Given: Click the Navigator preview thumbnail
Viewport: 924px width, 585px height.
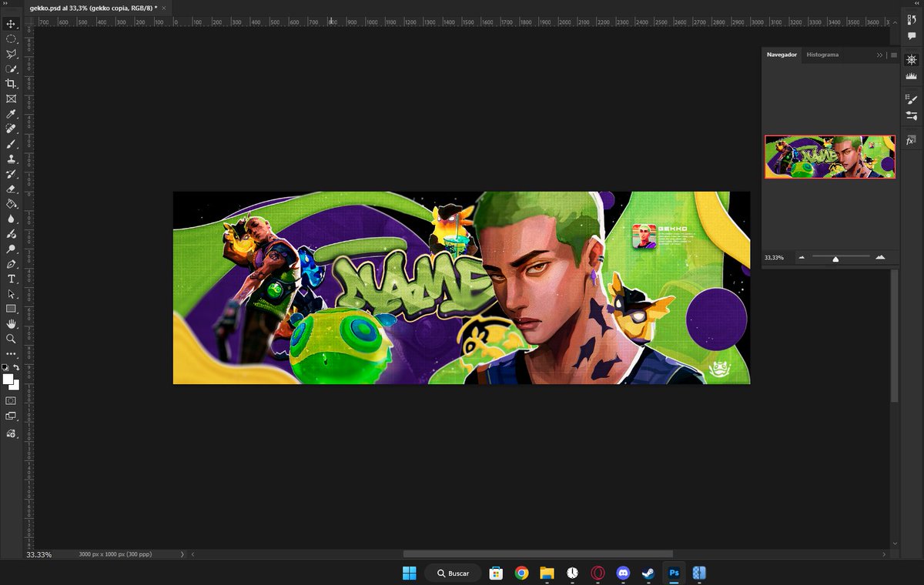Looking at the screenshot, I should [830, 157].
